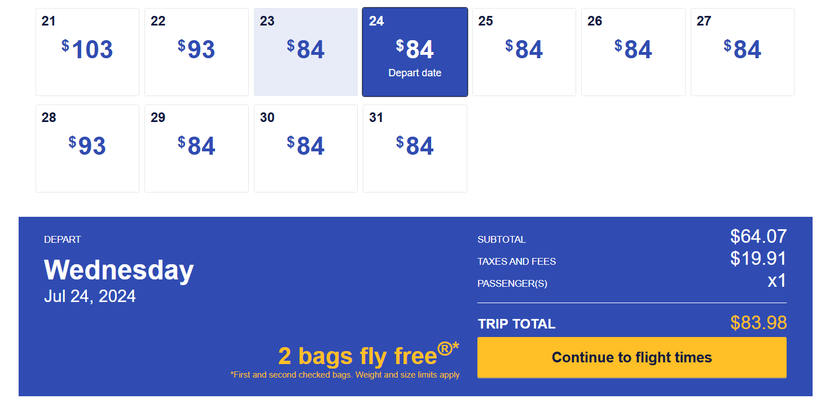825x402 pixels.
Task: Pick July 27 as the departure date
Action: coord(742,52)
